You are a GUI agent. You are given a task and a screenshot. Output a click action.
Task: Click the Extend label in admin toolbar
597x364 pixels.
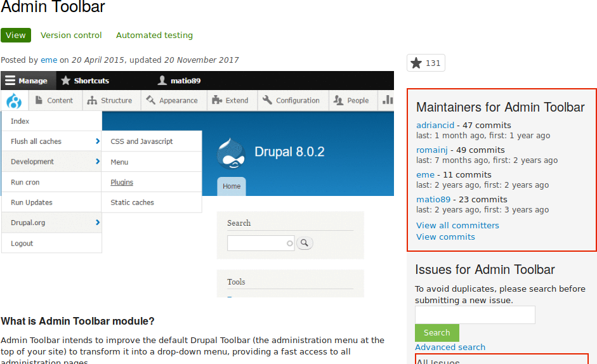tap(237, 101)
